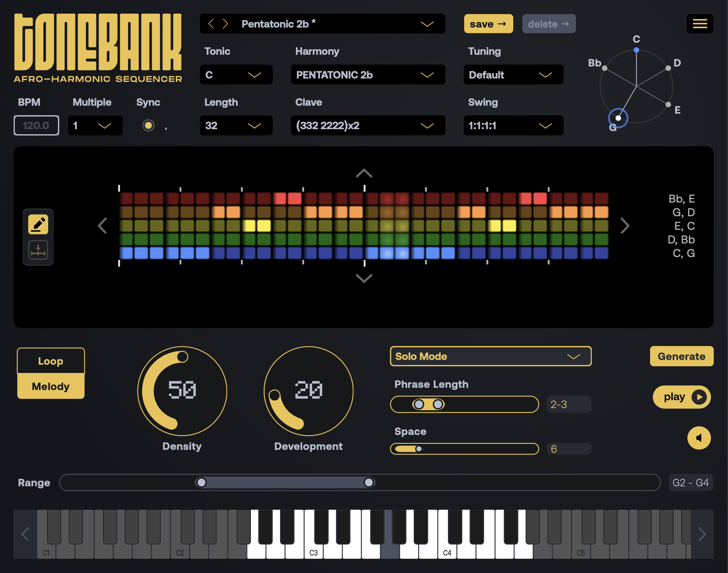
Task: Shift the keyboard left with the chevron arrow
Action: click(x=24, y=534)
